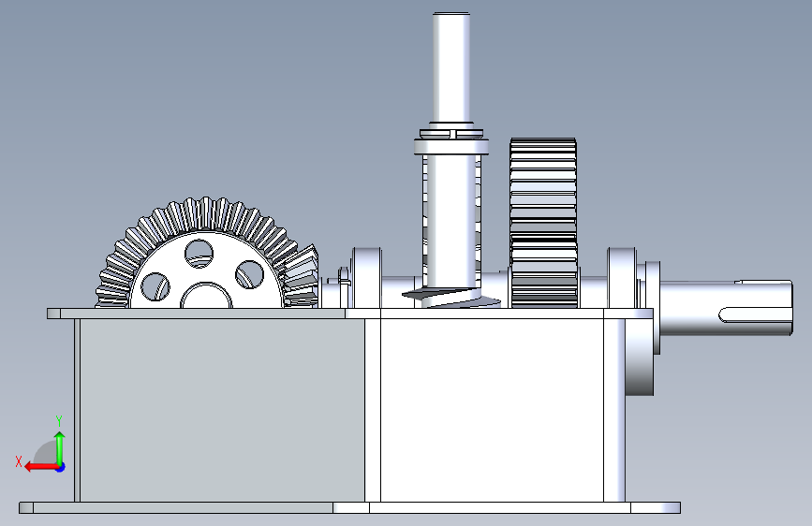Click the left lightening hole of the bevel gear

[155, 286]
